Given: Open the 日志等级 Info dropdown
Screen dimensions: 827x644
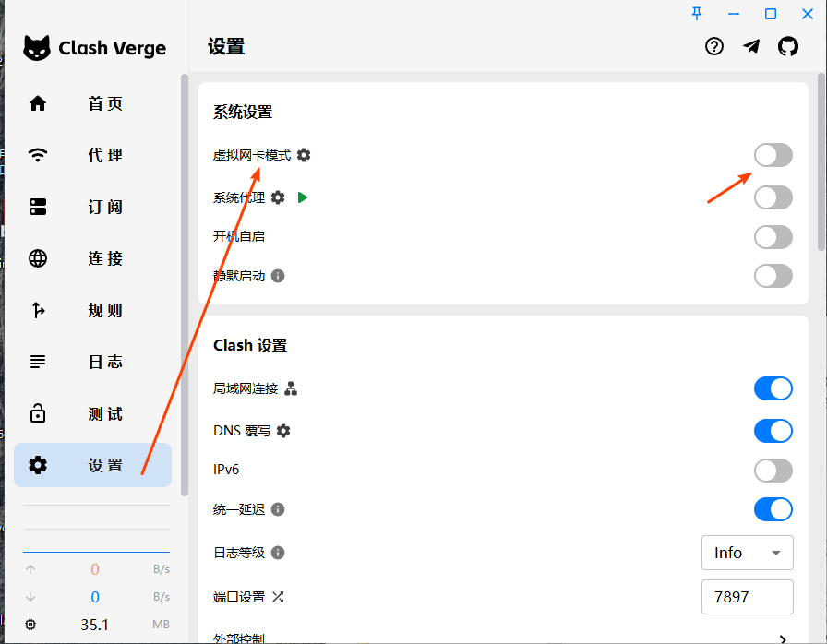Looking at the screenshot, I should (748, 553).
